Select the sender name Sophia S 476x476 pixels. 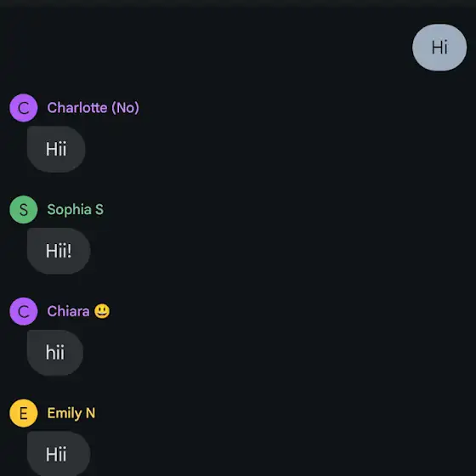(x=76, y=209)
